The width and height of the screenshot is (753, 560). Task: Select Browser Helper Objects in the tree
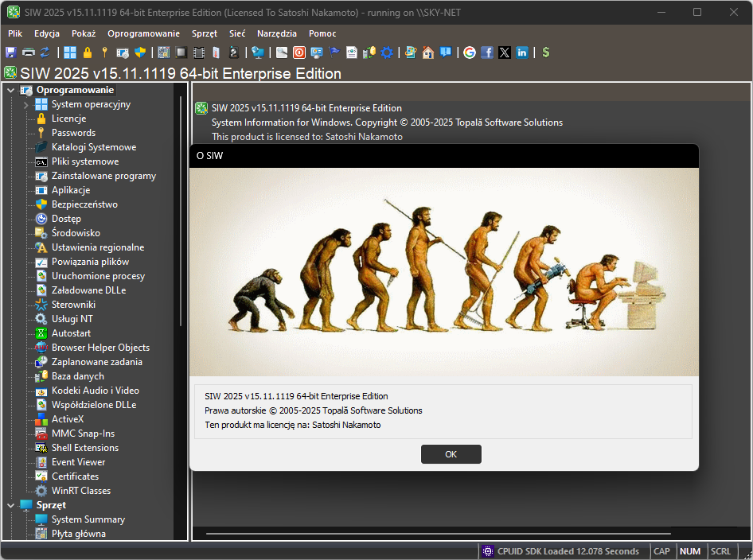coord(100,348)
